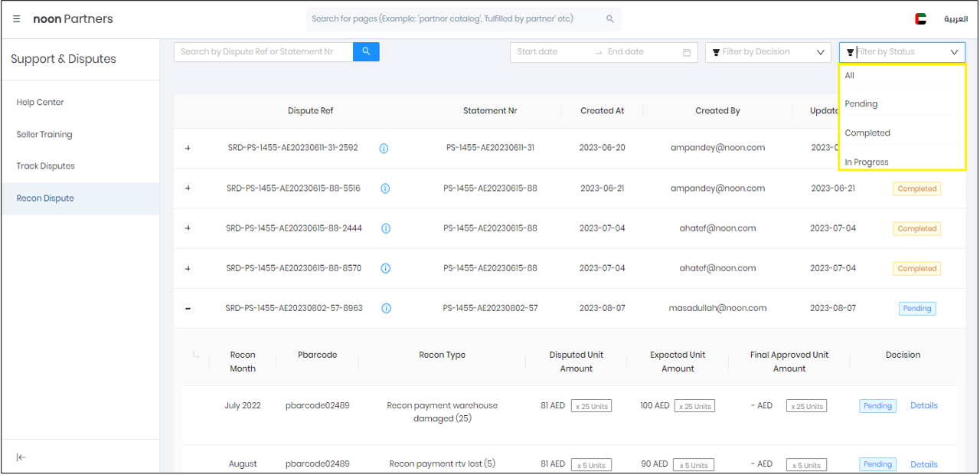Click Pending decision badge for August row
Image resolution: width=980 pixels, height=475 pixels.
pos(878,464)
